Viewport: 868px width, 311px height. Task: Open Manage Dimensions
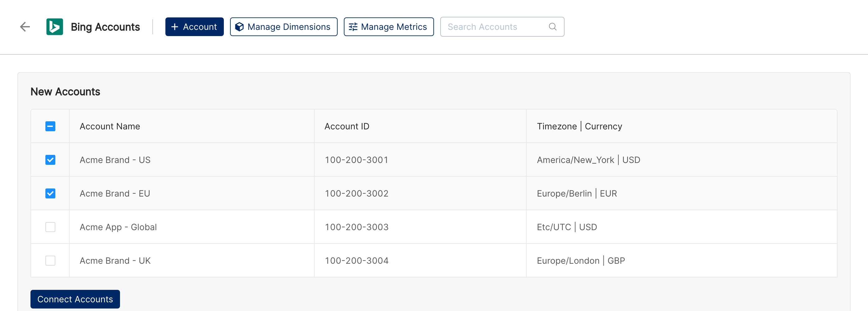(x=284, y=27)
